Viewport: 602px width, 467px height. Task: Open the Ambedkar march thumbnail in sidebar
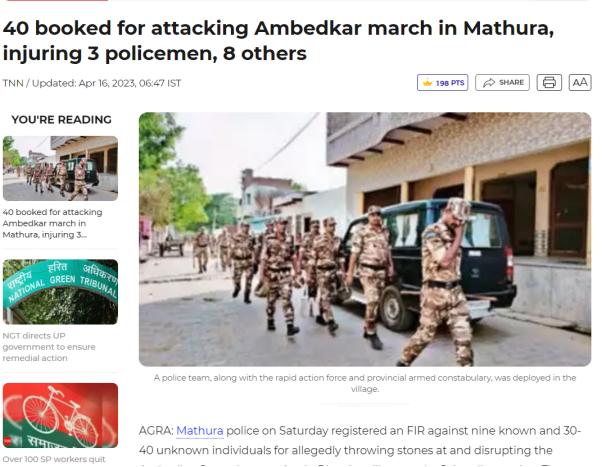(60, 168)
